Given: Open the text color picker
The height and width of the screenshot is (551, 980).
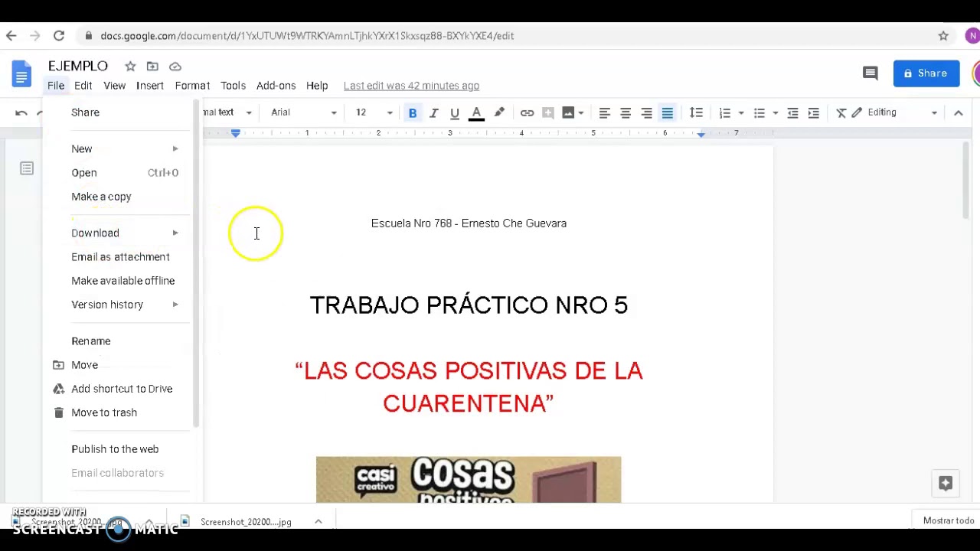Looking at the screenshot, I should [476, 113].
